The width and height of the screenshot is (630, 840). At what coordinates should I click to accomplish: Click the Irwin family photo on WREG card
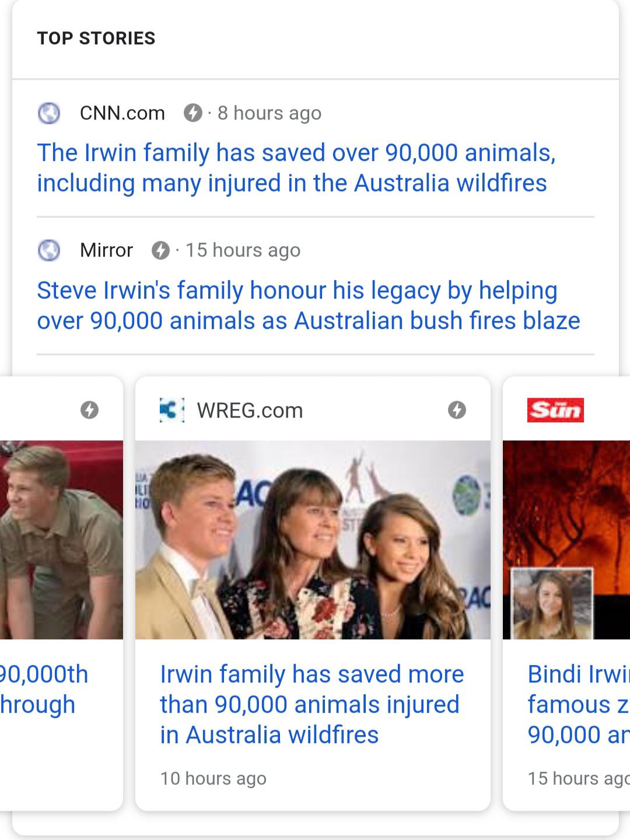click(313, 540)
